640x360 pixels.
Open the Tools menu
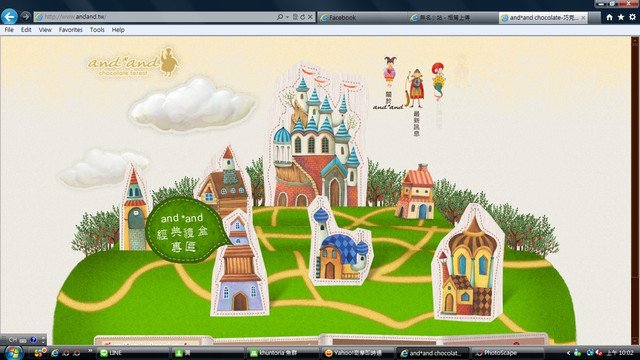pyautogui.click(x=97, y=30)
